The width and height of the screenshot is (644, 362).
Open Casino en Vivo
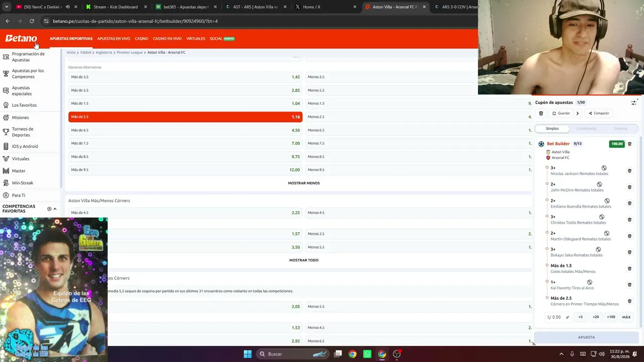tap(167, 39)
